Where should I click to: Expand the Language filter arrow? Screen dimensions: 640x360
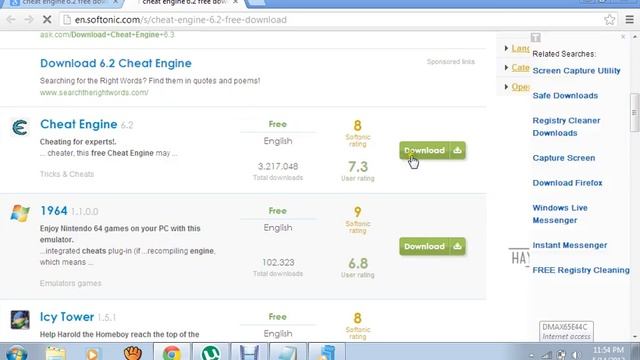coord(506,48)
